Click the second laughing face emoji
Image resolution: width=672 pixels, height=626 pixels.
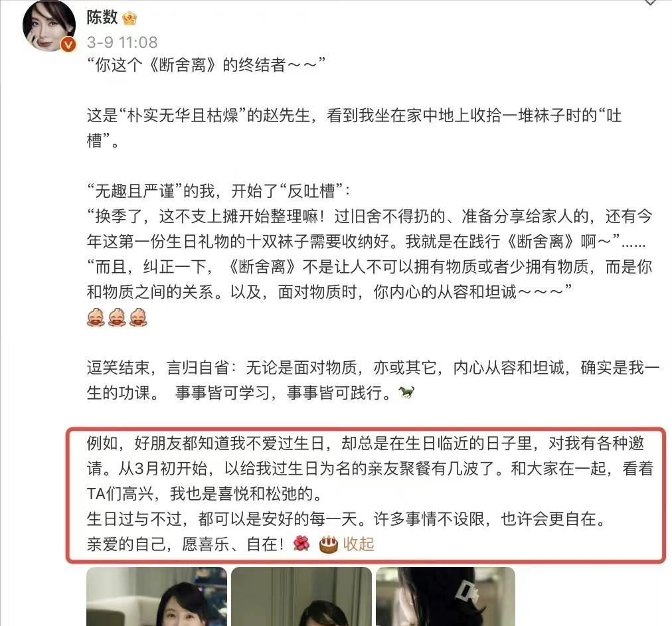(117, 317)
